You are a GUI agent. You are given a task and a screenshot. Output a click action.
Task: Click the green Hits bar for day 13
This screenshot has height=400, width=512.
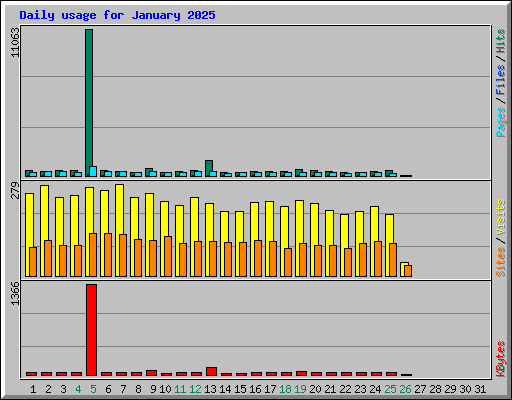[x=208, y=168]
